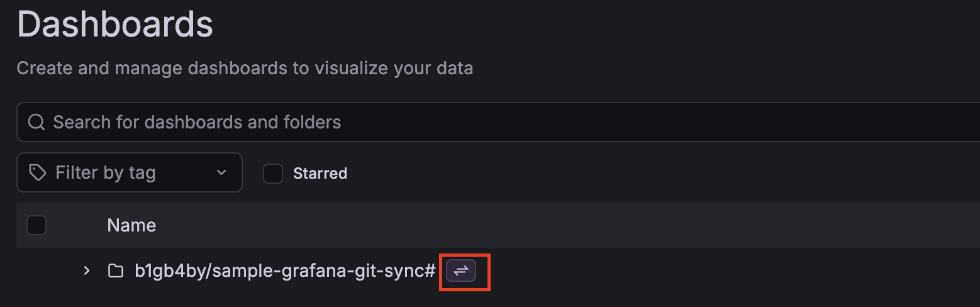Click the "Filter by tag" placeholder text

[x=105, y=172]
